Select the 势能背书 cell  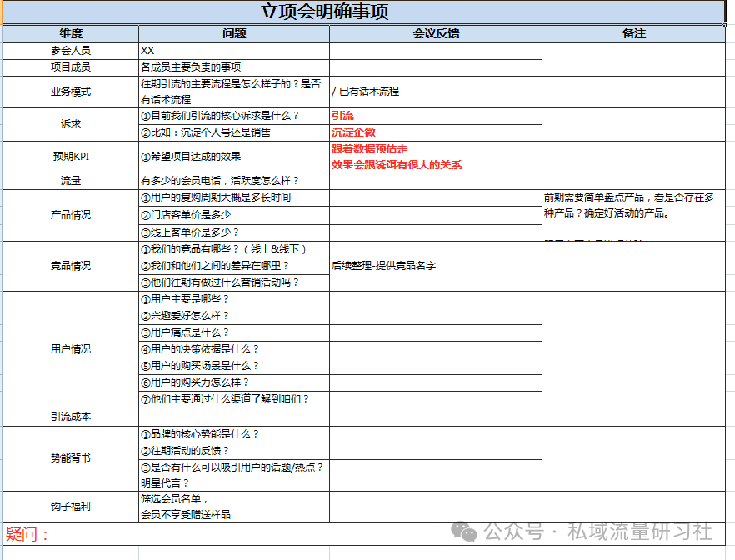[x=71, y=458]
